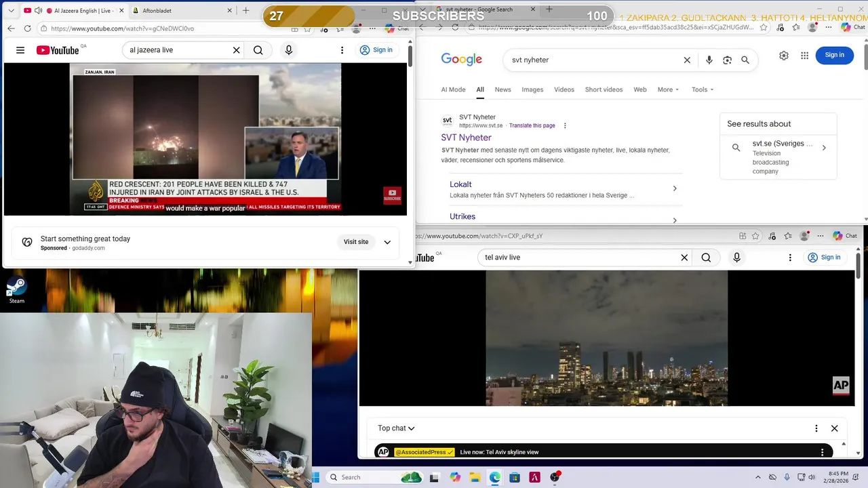Mute the Al Jazeera tab audio icon
The image size is (868, 488).
coord(38,11)
